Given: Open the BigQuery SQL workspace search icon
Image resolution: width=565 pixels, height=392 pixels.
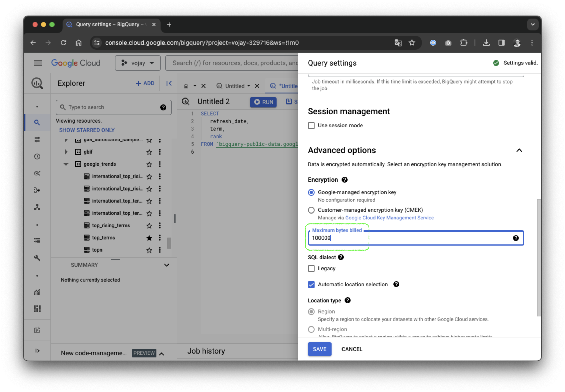Looking at the screenshot, I should coord(37,122).
